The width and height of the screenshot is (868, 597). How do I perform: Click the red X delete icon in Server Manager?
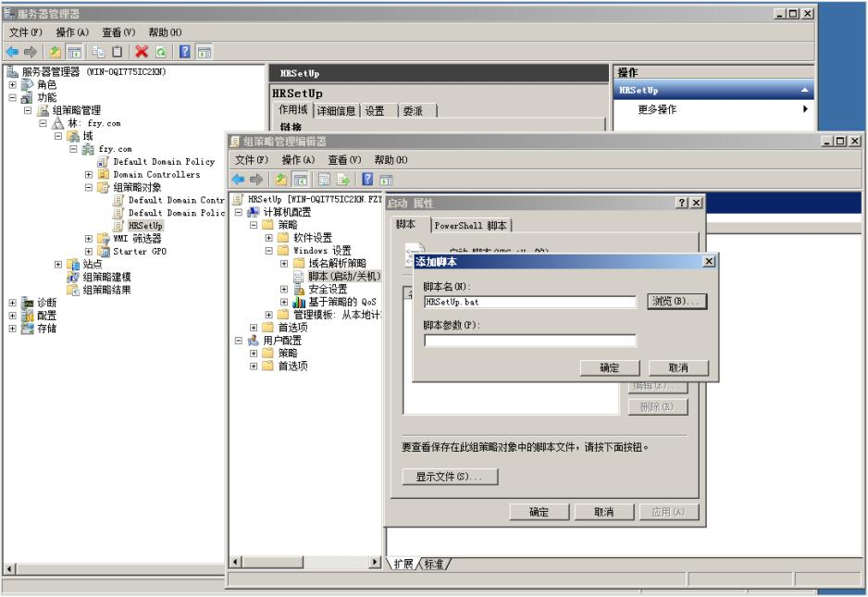tap(141, 50)
